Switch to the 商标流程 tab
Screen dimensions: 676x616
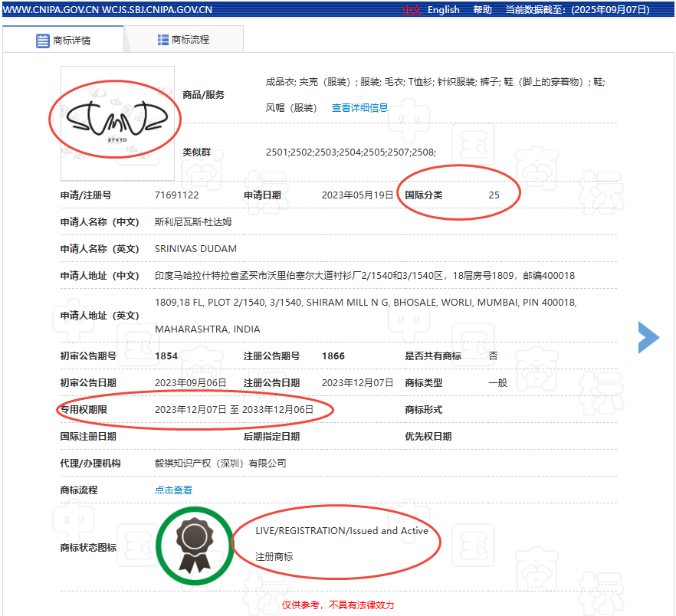[x=184, y=40]
